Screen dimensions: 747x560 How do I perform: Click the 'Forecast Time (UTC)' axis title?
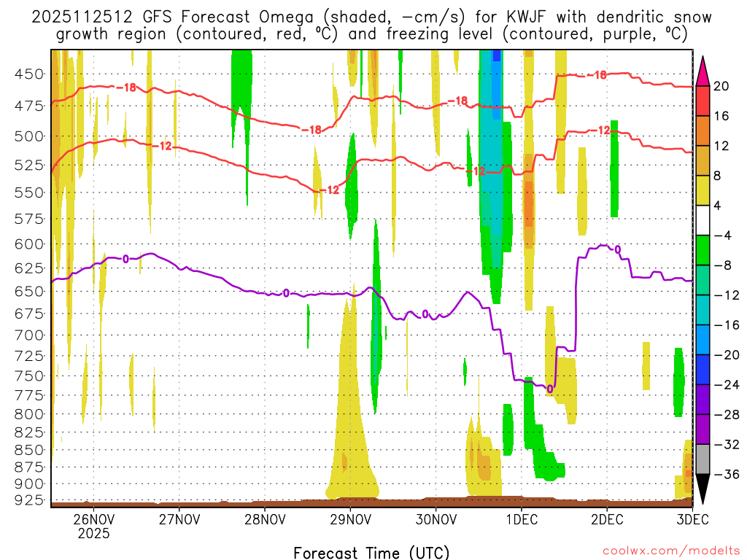[x=371, y=553]
